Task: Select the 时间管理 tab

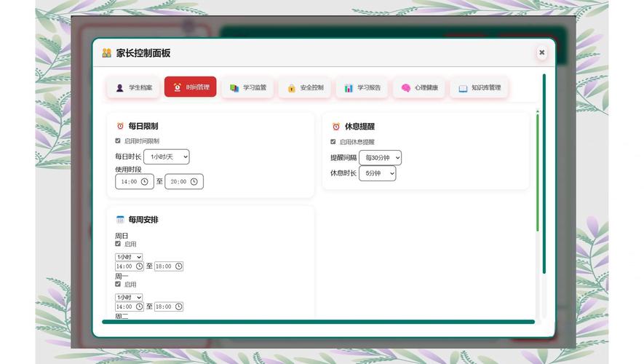Action: 190,87
